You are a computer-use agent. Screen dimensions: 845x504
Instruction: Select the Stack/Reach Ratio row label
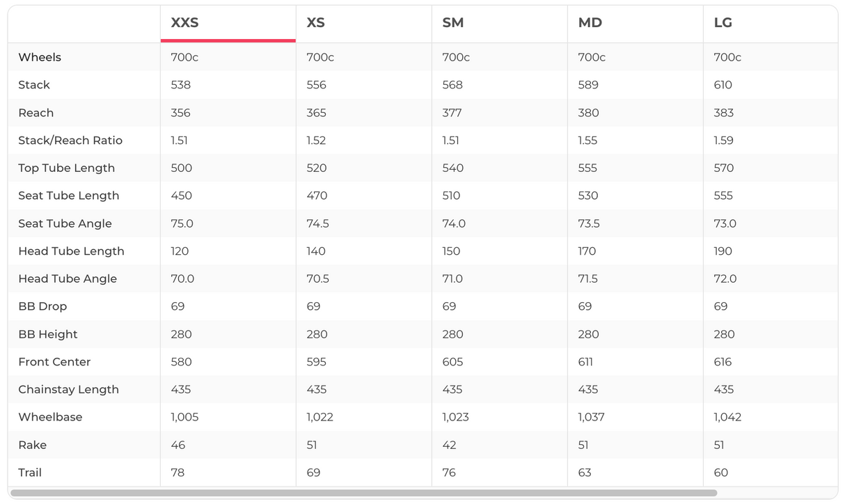[70, 141]
